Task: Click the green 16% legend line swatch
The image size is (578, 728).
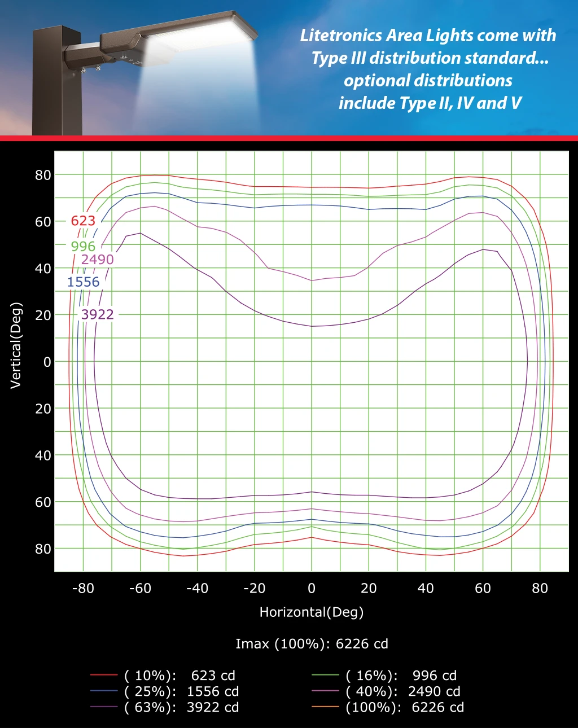Action: [x=325, y=675]
